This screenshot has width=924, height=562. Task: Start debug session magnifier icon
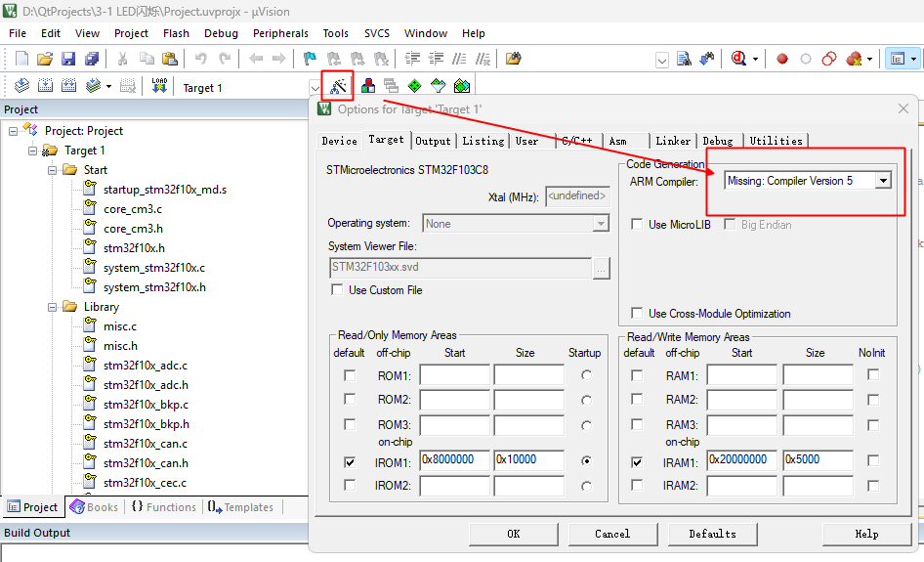coord(738,59)
